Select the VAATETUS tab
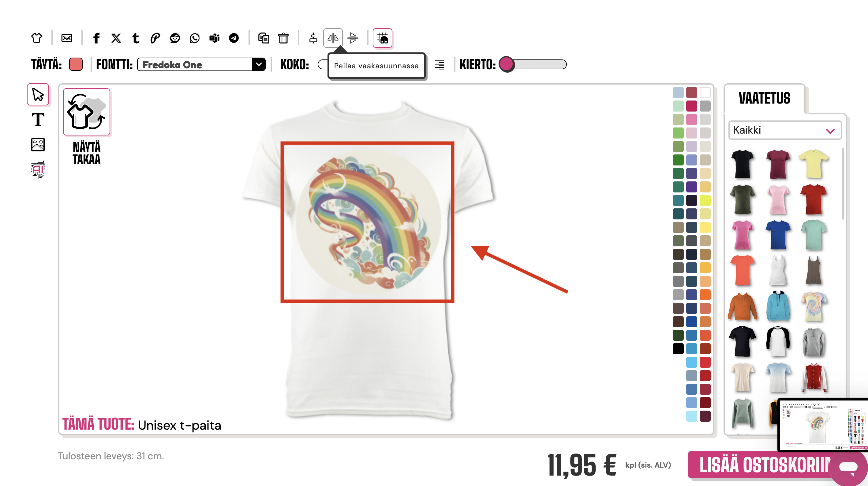868x486 pixels. [764, 98]
